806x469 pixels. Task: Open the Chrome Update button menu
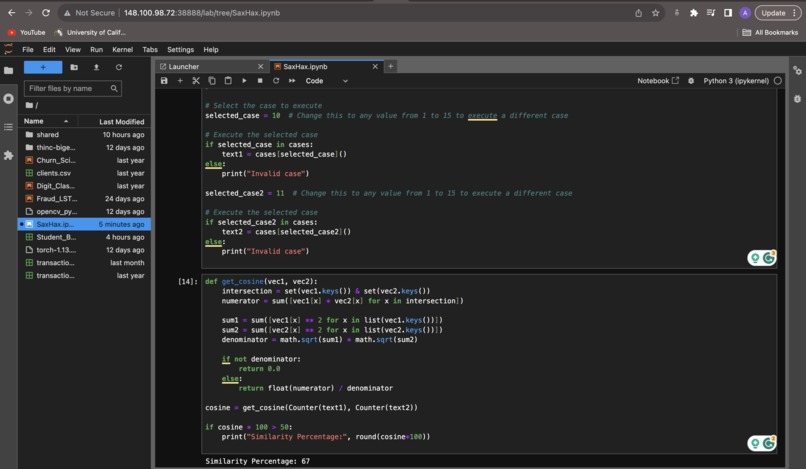(776, 13)
